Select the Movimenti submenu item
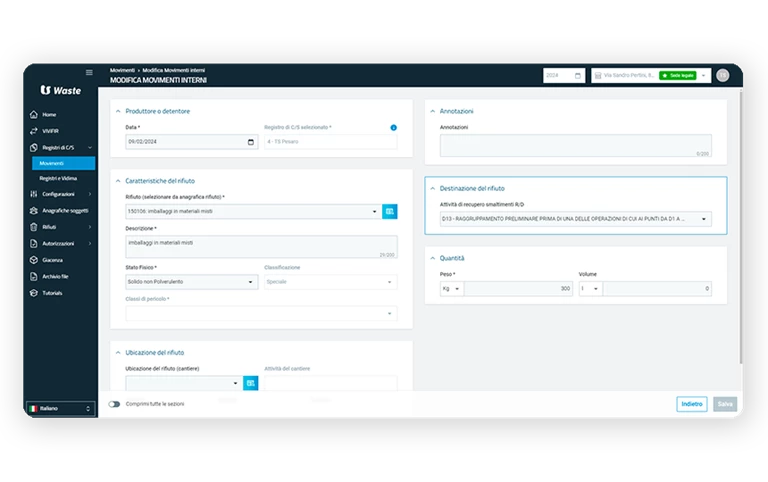This screenshot has height=482, width=768. (63, 163)
